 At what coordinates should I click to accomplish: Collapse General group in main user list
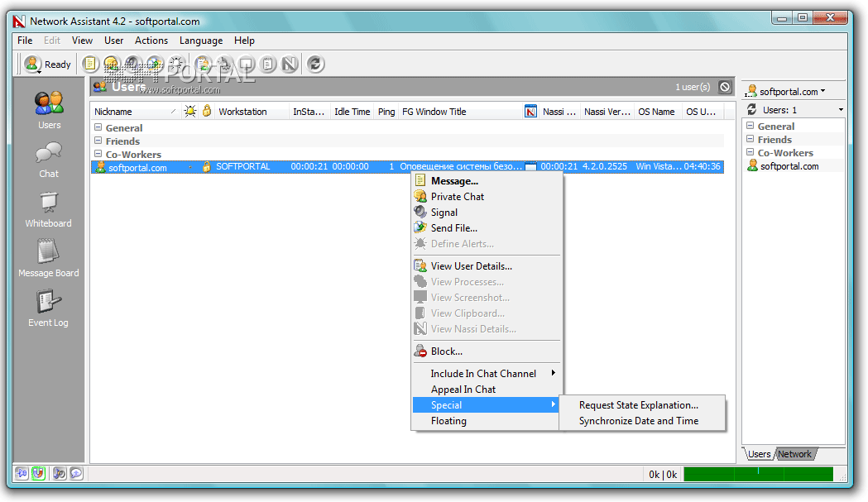[98, 127]
